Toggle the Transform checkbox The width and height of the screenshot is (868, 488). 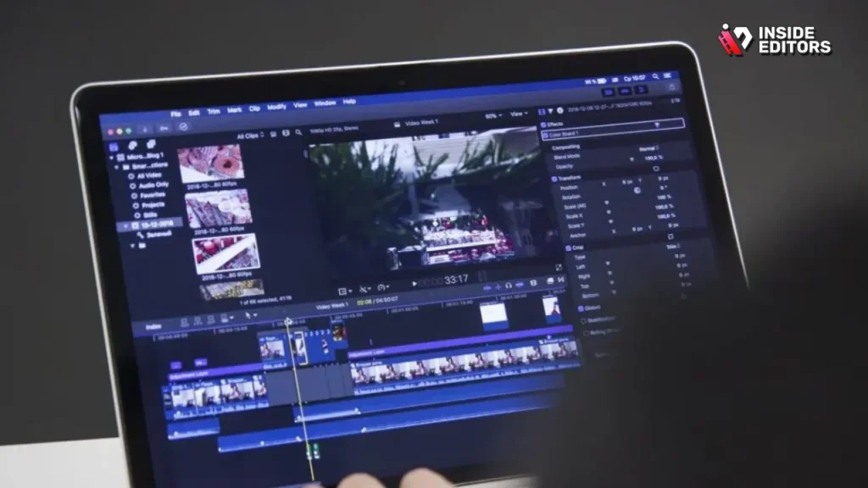click(554, 179)
